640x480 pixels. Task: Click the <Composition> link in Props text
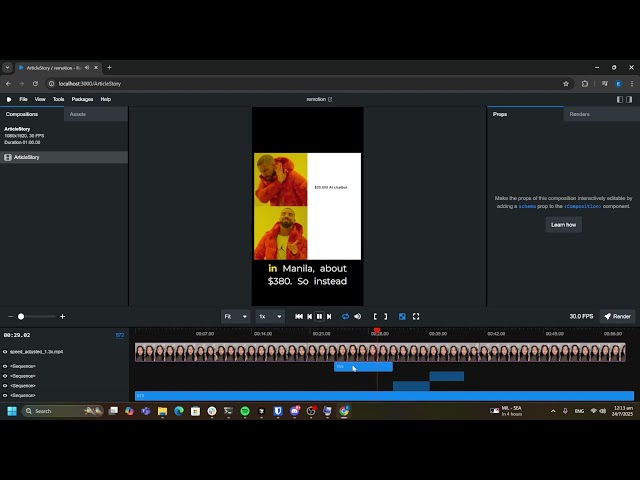click(582, 206)
